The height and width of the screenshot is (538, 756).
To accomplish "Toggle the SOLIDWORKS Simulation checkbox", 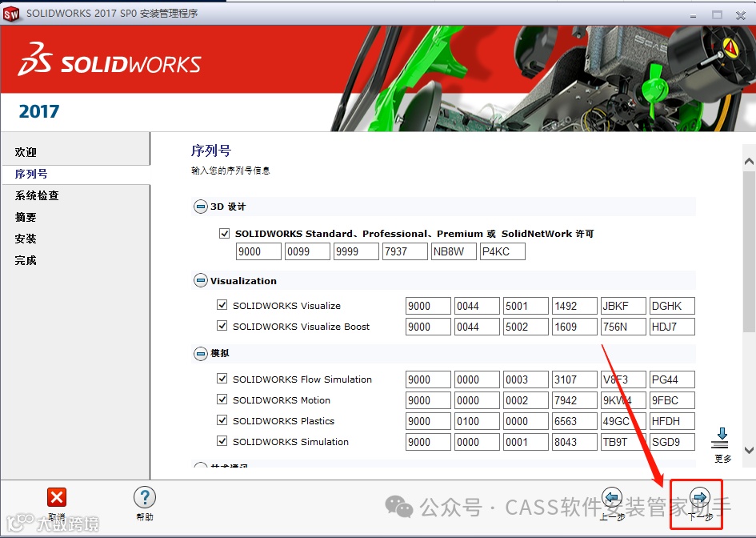I will 222,440.
